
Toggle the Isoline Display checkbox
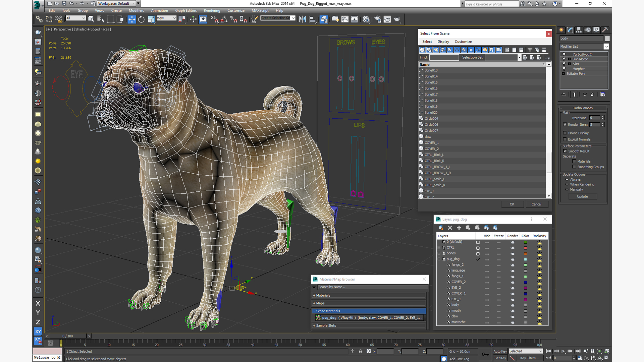565,133
